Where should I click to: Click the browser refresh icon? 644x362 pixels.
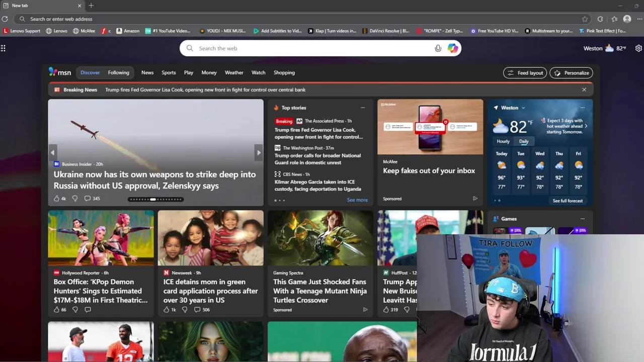5,19
